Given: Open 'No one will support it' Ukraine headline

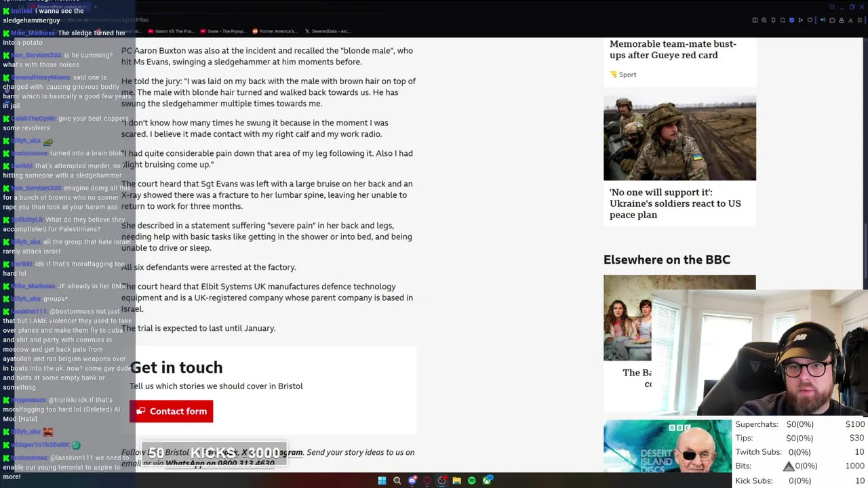Looking at the screenshot, I should pyautogui.click(x=675, y=203).
